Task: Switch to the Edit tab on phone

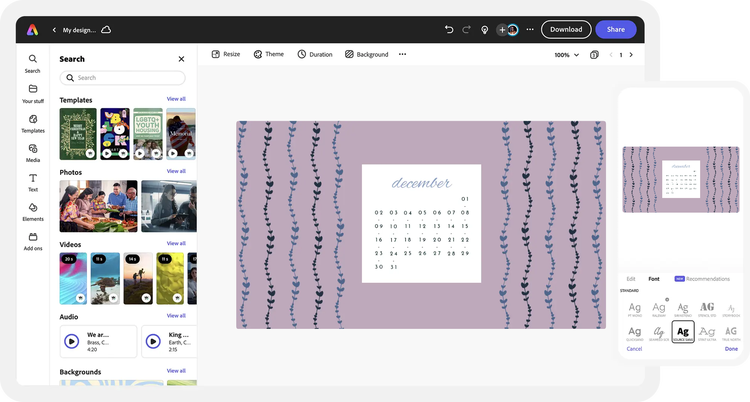Action: click(x=631, y=279)
